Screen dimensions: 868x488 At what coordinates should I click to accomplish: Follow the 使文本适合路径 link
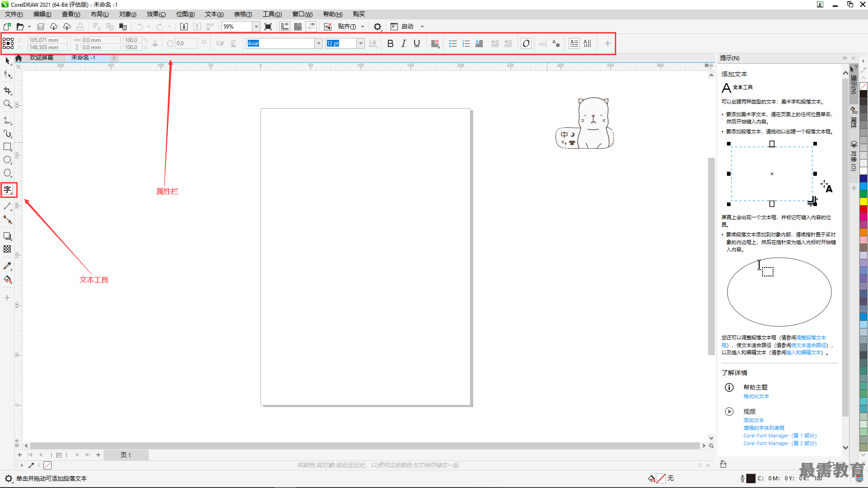[809, 345]
